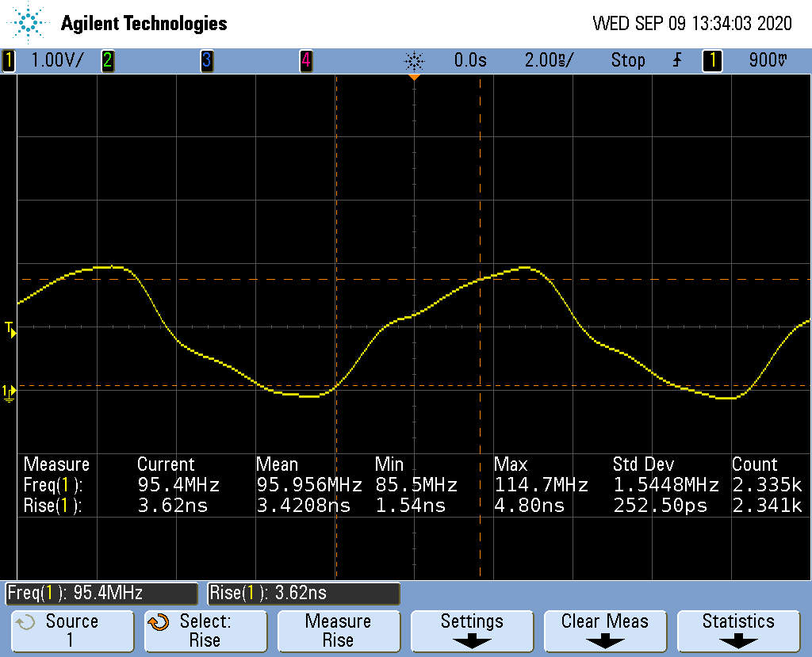Select the blue channel 3 indicator
The height and width of the screenshot is (657, 812).
(x=207, y=60)
